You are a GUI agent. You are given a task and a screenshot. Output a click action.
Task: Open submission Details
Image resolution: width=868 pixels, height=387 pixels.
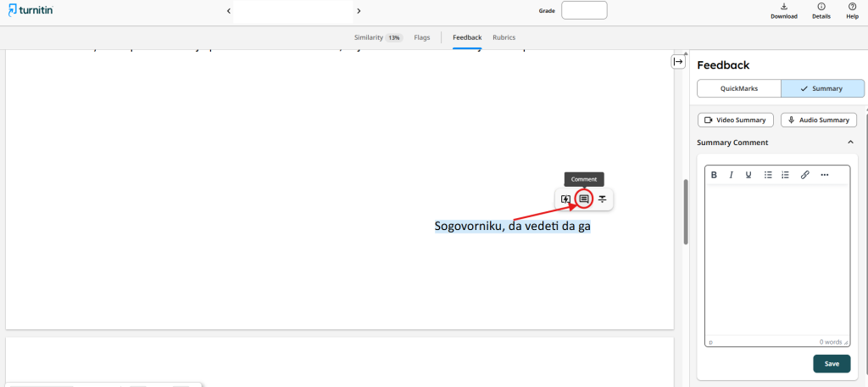(x=821, y=10)
